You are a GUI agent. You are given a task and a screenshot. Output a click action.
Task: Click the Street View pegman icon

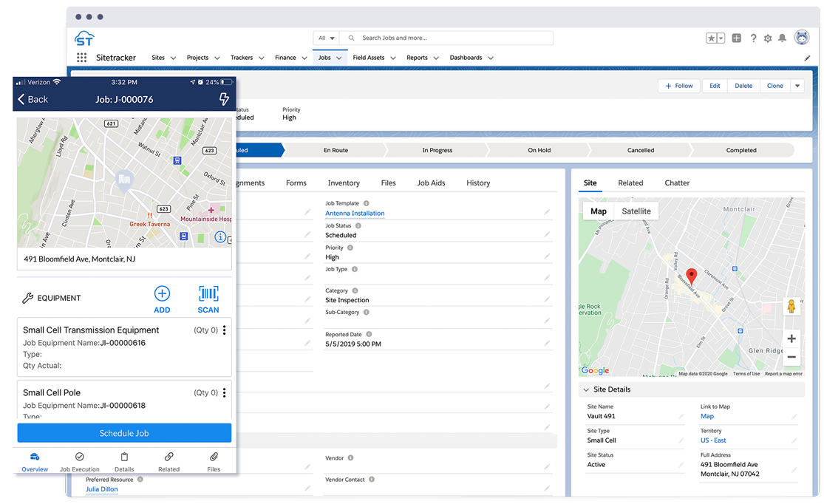tap(791, 306)
